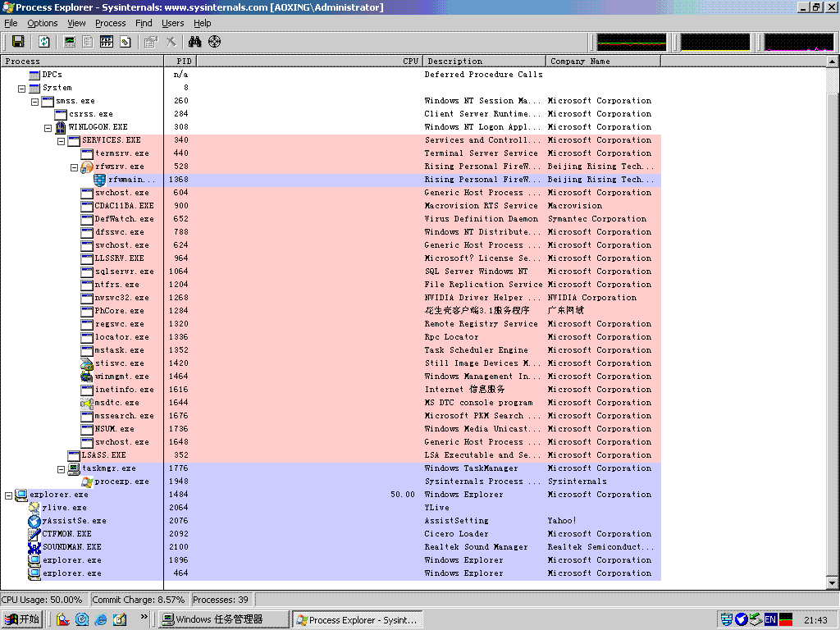Screen dimensions: 840x630
Task: Switch to Windows 任务管理器 taskbar button
Action: (x=224, y=619)
